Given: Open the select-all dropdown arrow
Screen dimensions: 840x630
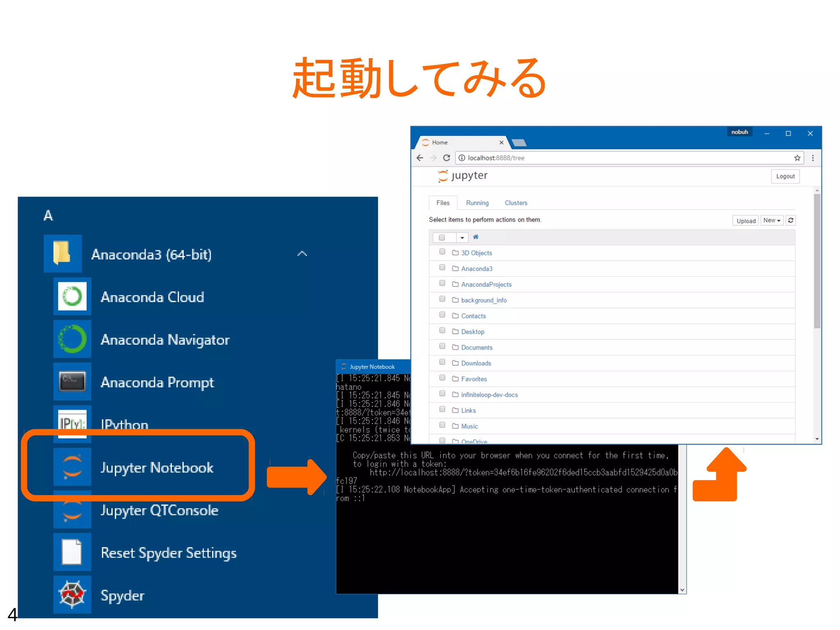Looking at the screenshot, I should [462, 238].
